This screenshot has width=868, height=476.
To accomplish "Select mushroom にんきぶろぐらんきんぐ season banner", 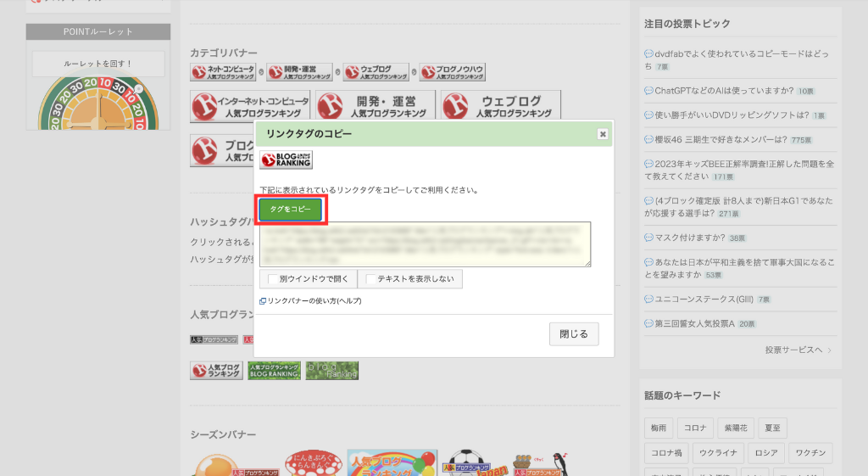I will click(314, 463).
